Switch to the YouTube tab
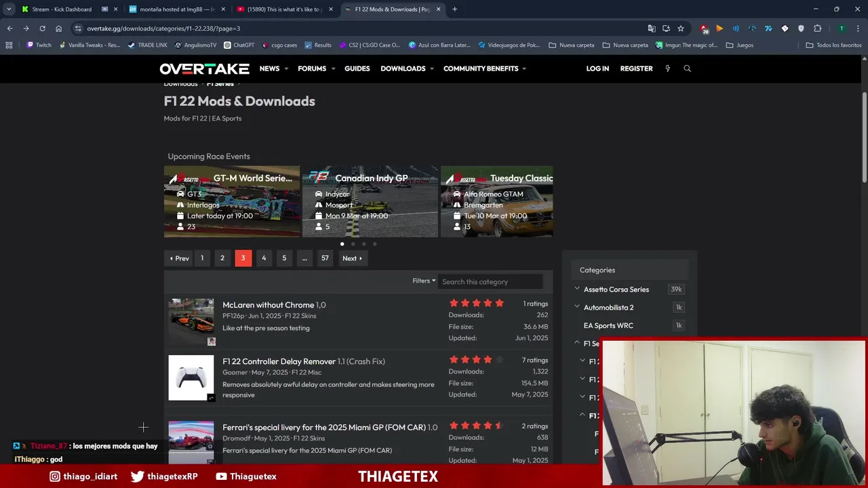868x488 pixels. [x=284, y=9]
